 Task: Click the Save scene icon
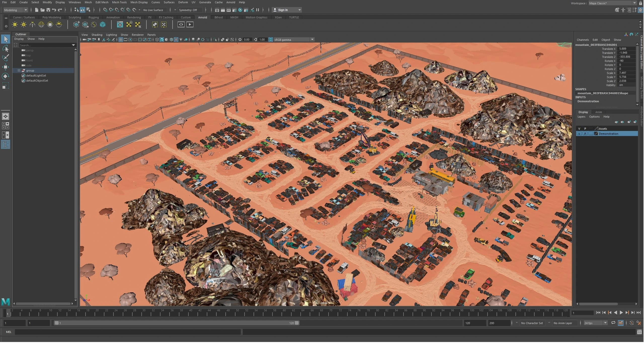tap(48, 10)
